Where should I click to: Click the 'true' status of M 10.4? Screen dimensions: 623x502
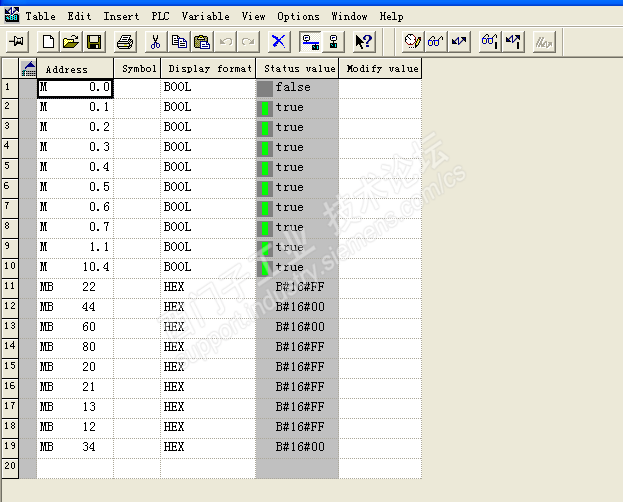pyautogui.click(x=290, y=267)
